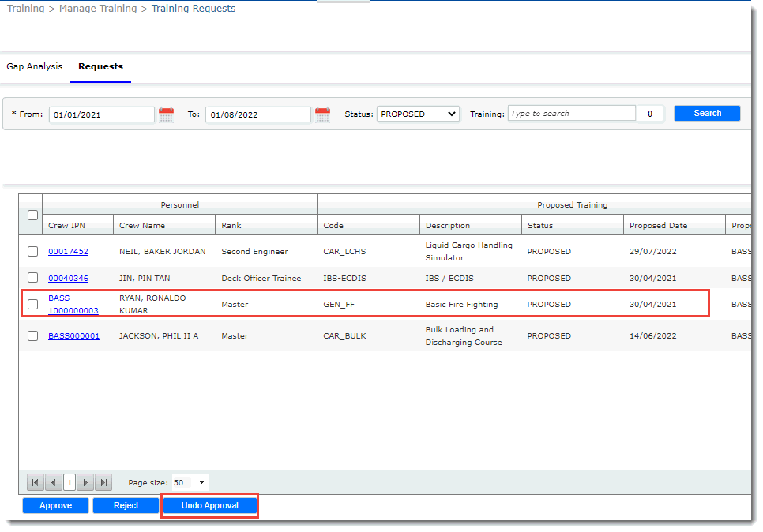763x532 pixels.
Task: Switch to the Gap Analysis tab
Action: [x=35, y=66]
